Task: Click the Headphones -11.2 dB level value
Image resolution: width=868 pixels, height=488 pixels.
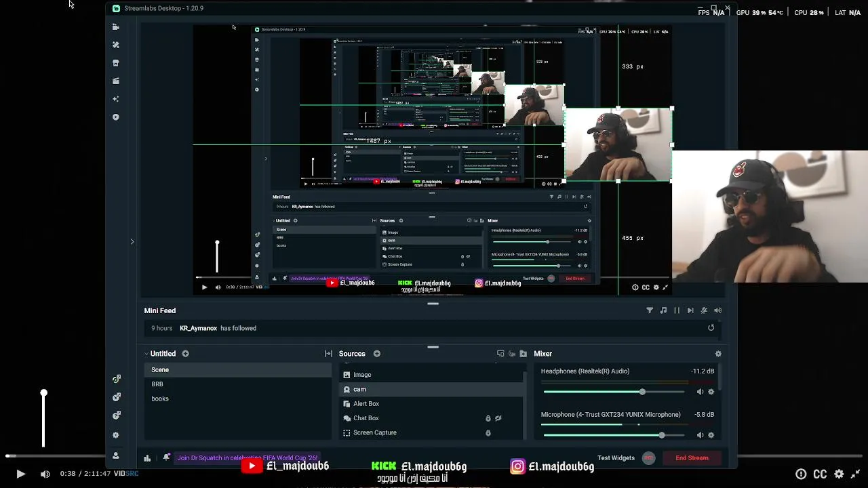Action: click(703, 371)
